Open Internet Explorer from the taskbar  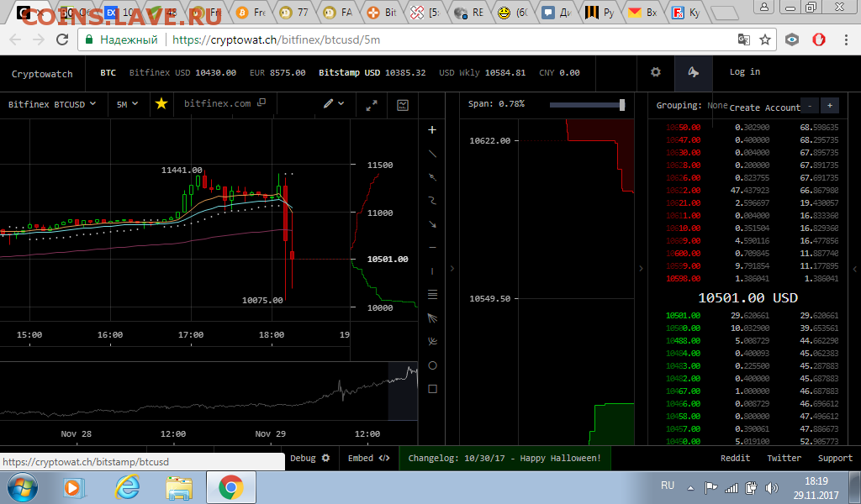point(127,487)
